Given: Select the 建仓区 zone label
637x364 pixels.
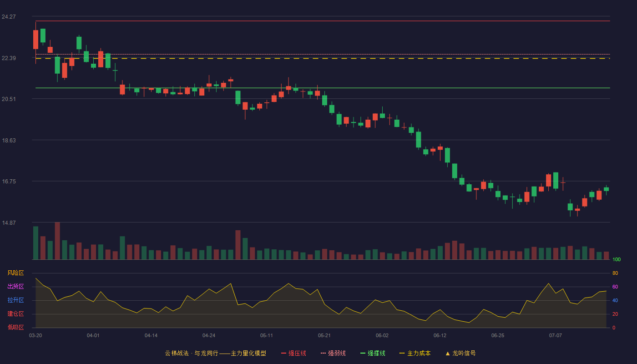Looking at the screenshot, I should (15, 314).
